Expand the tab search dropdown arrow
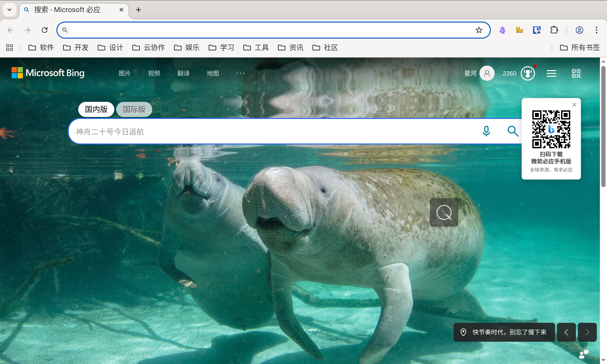The image size is (607, 364). pyautogui.click(x=9, y=10)
